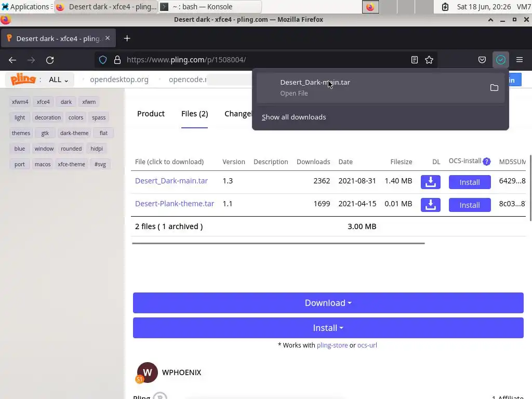Reload the current page
Screen dimensions: 532x399
click(50, 60)
